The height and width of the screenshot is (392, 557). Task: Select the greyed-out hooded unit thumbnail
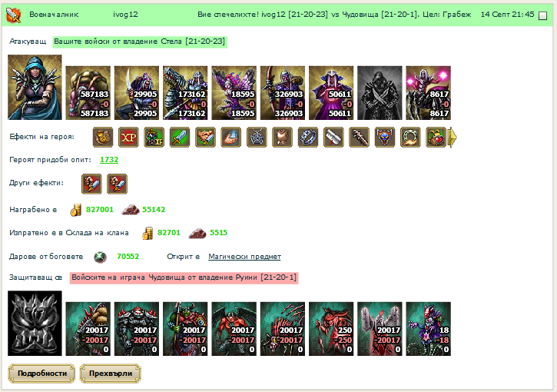[x=380, y=93]
